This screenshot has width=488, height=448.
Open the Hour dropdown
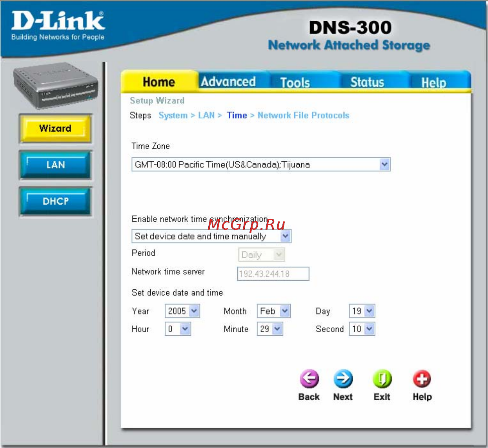point(178,329)
